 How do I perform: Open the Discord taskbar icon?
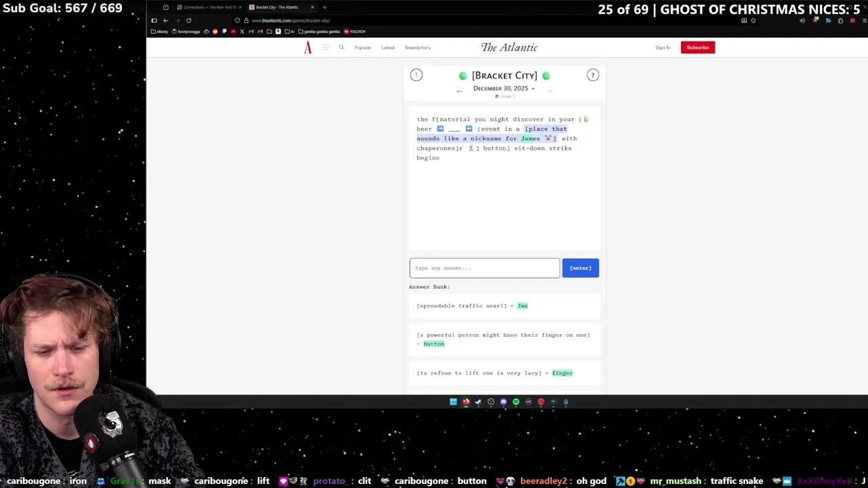503,402
